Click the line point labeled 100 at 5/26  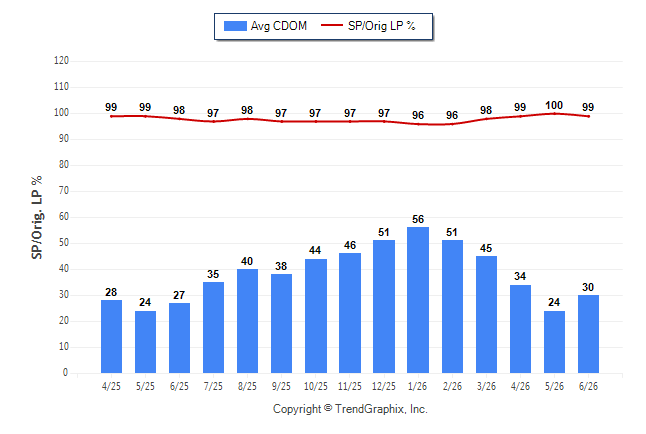(x=554, y=113)
